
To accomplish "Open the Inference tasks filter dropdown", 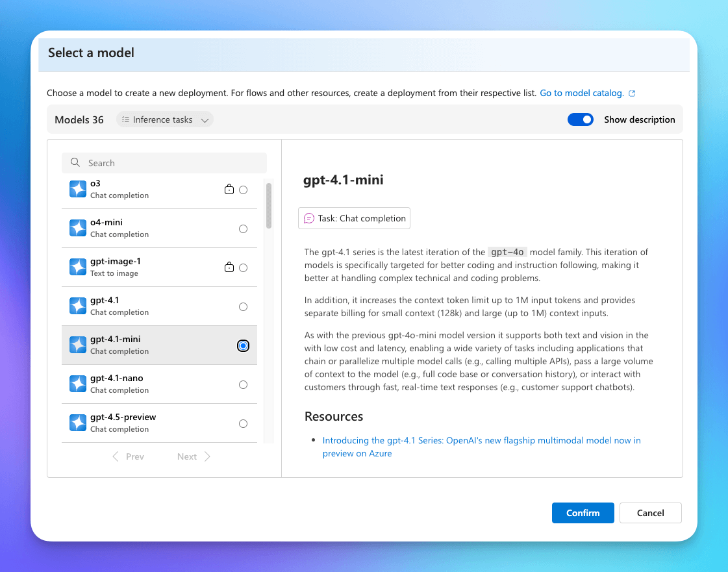I will [x=166, y=119].
